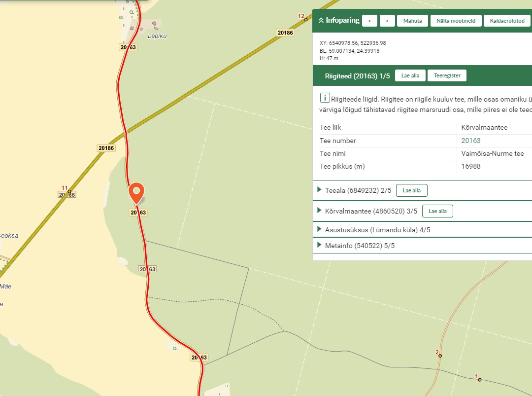
Task: Click kilometer marker 12 on road 20186
Action: coord(305,20)
